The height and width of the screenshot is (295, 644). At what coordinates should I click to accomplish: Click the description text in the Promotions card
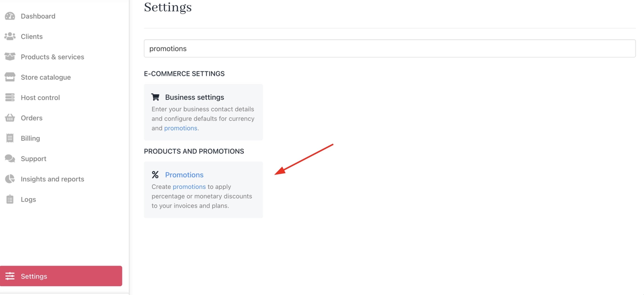202,196
